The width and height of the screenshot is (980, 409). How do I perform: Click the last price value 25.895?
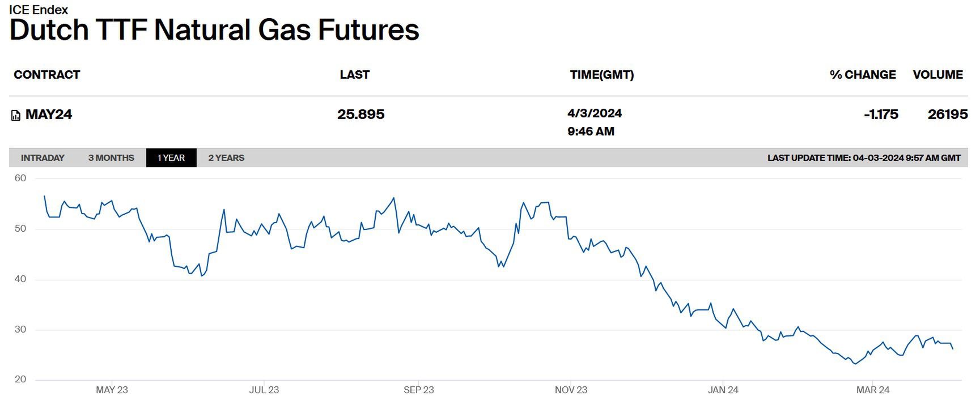click(361, 114)
